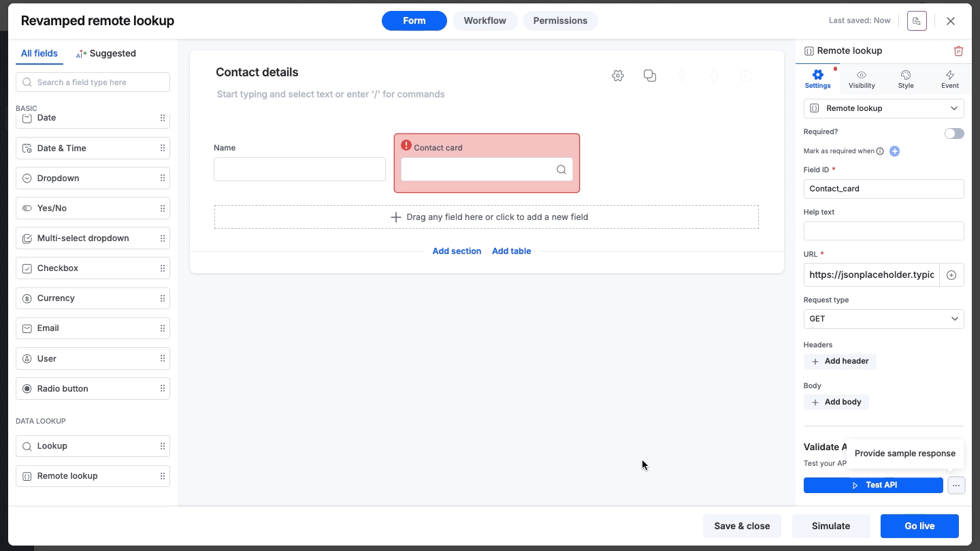Open the Remote lookup field type dropdown
Viewport: 980px width, 551px height.
(883, 108)
